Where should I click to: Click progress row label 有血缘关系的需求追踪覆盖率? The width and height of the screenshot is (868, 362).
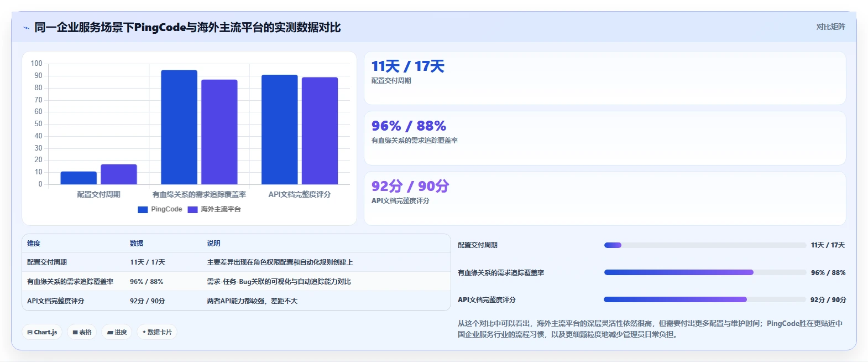tap(501, 273)
